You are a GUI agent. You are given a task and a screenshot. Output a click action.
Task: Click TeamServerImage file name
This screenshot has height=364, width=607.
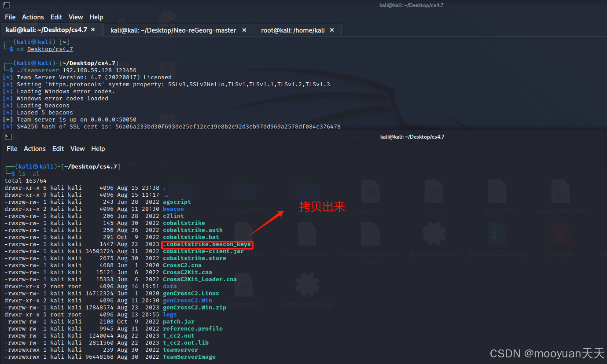click(x=189, y=357)
